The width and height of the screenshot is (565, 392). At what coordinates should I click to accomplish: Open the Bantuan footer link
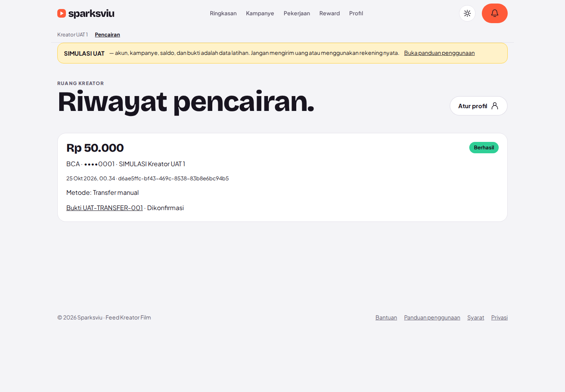point(386,318)
